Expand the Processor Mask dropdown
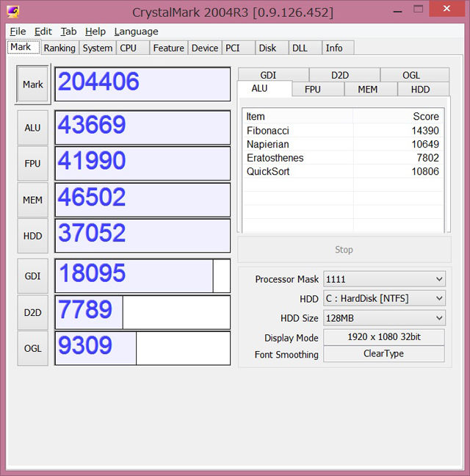 (384, 279)
